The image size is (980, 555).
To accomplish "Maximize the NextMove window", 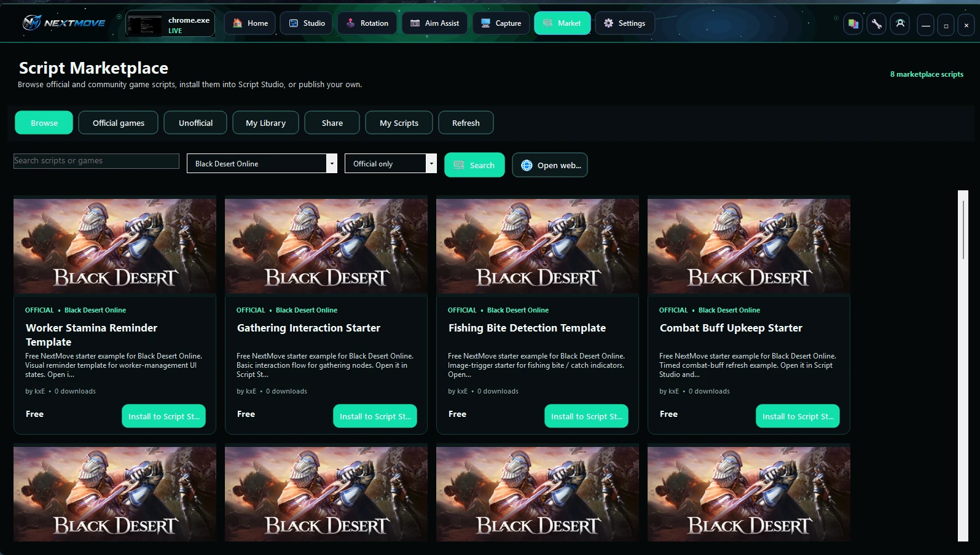I will click(946, 25).
